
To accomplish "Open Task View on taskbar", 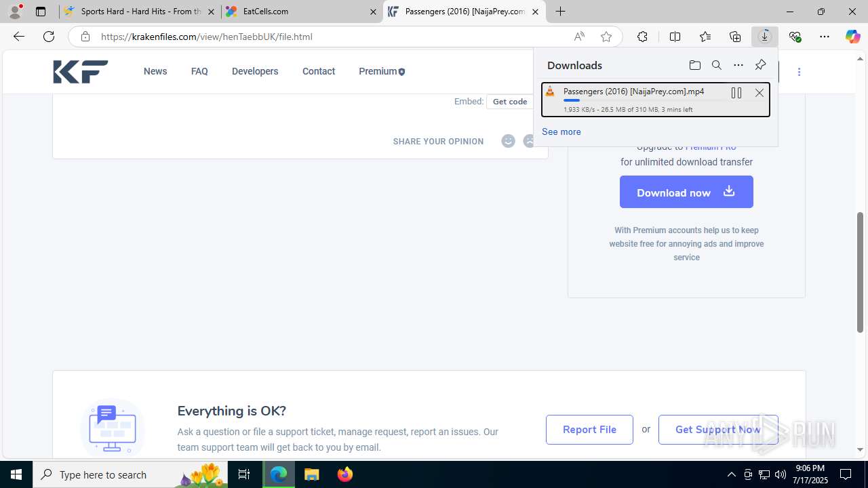I will (245, 474).
